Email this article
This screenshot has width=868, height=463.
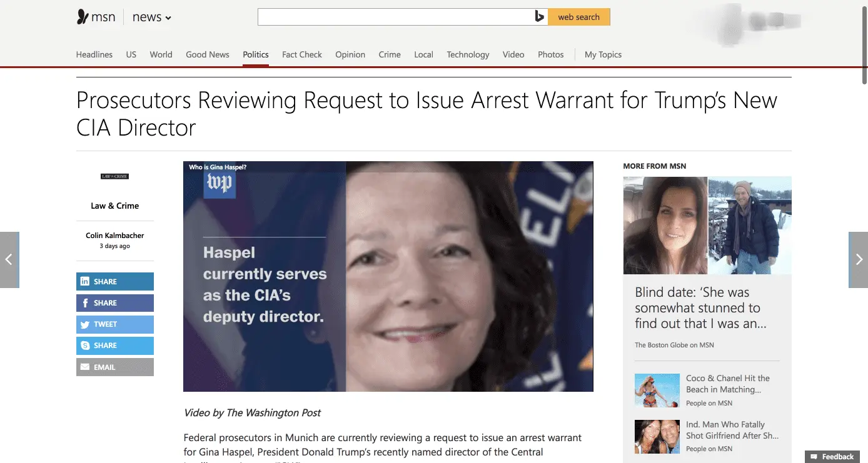(x=115, y=367)
